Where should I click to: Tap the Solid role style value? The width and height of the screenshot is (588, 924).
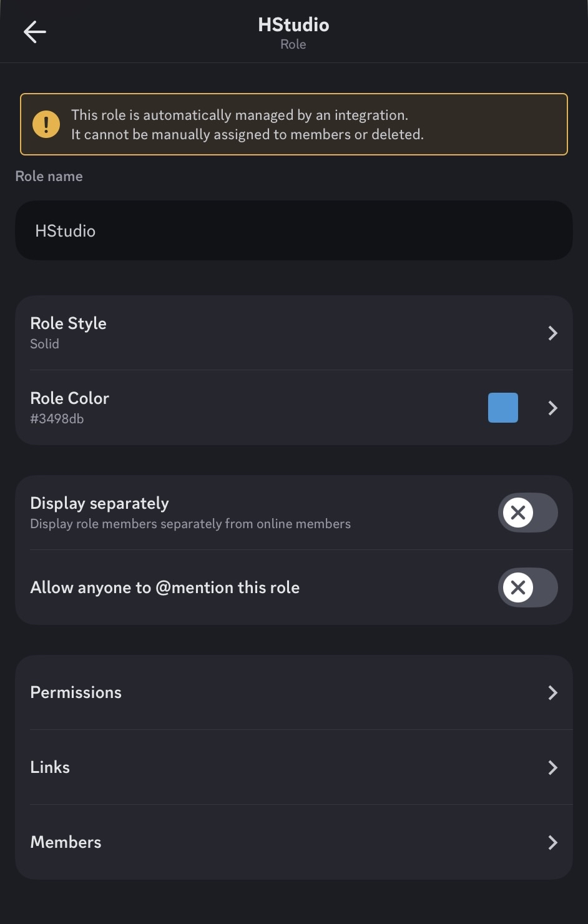44,344
